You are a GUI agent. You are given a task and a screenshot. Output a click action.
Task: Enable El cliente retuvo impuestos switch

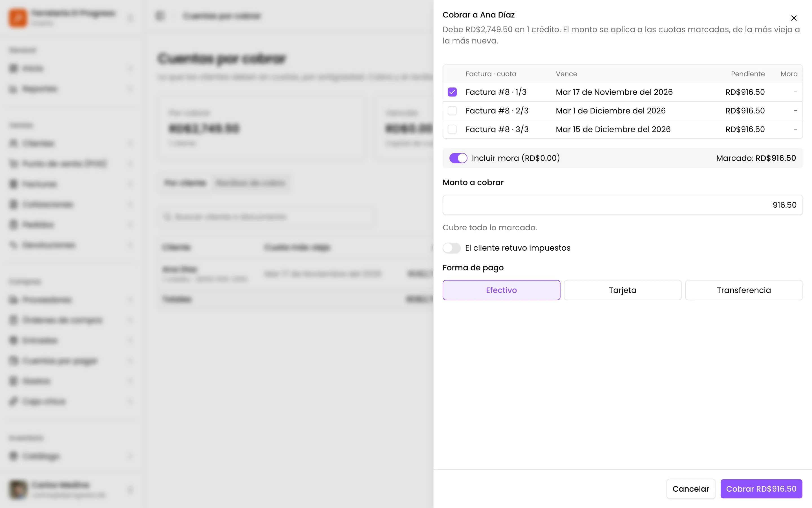[451, 248]
